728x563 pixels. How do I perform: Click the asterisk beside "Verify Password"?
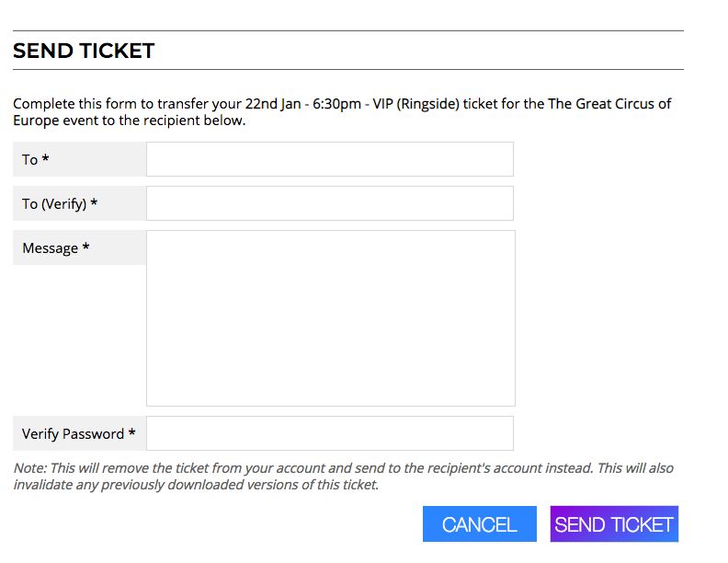click(132, 433)
